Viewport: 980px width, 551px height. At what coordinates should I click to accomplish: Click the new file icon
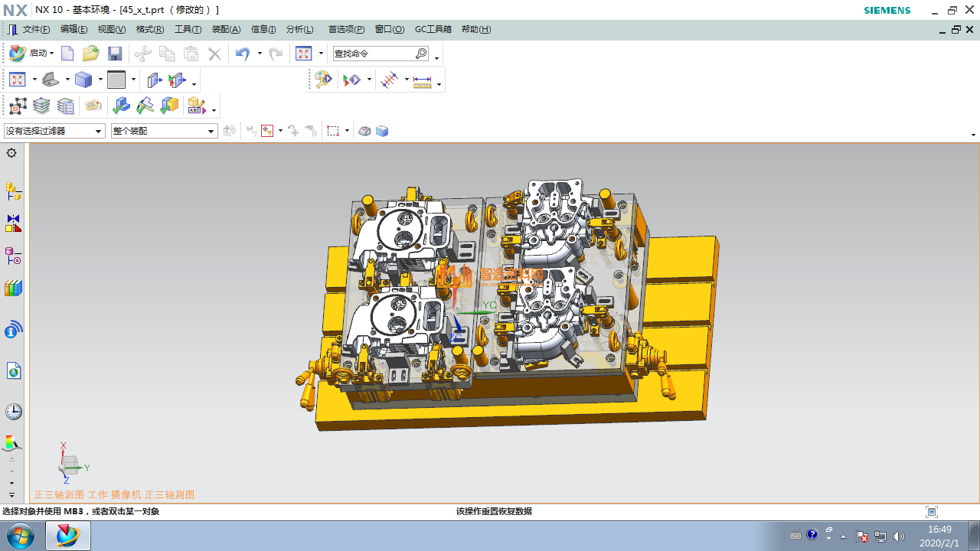point(67,54)
